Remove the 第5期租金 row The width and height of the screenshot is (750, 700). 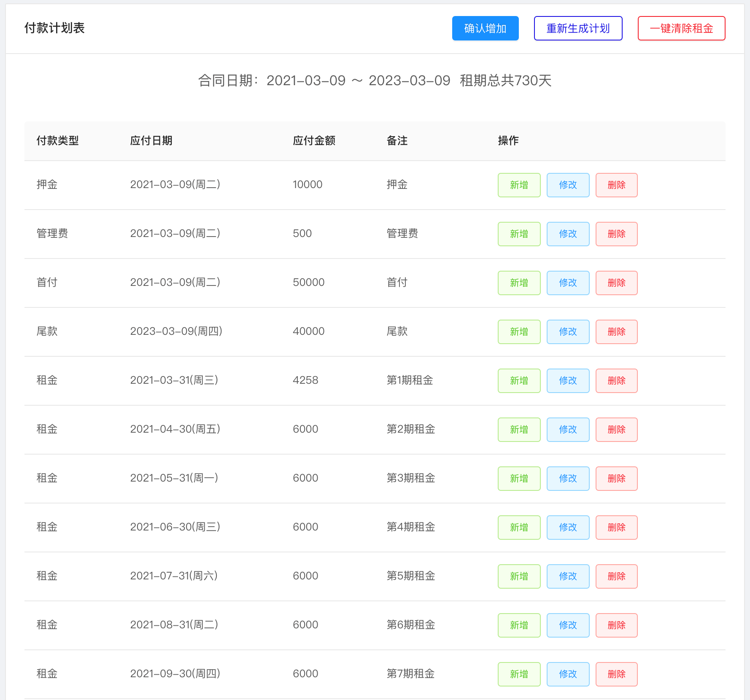pos(616,576)
